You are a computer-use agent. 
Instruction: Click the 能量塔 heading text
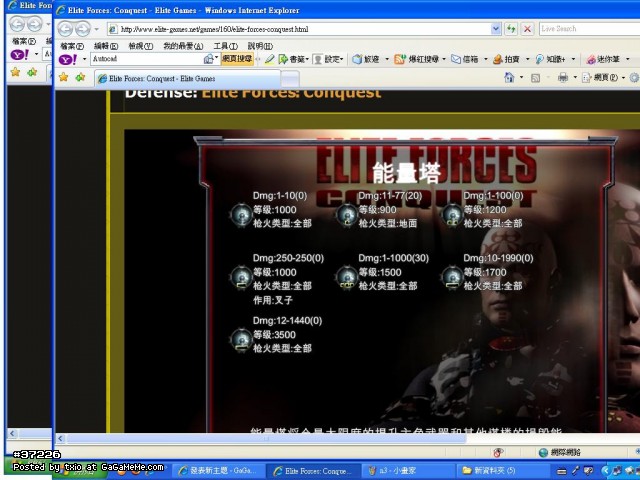pyautogui.click(x=406, y=173)
